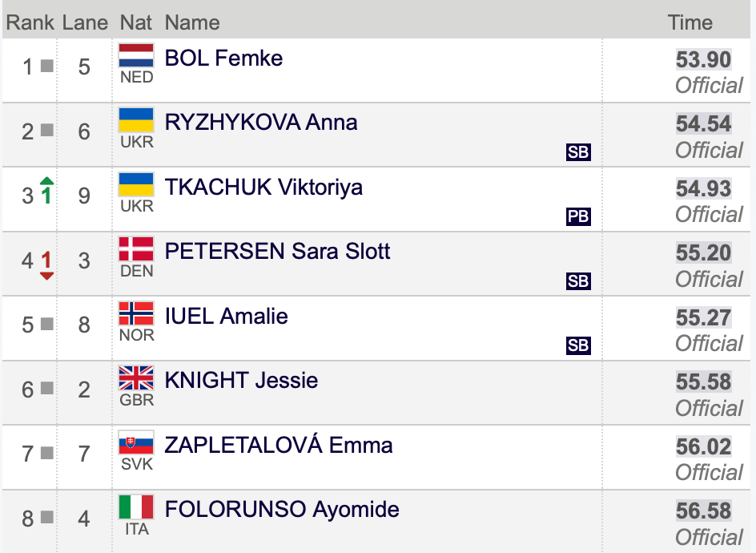Open athlete BOL Femke

tap(223, 59)
